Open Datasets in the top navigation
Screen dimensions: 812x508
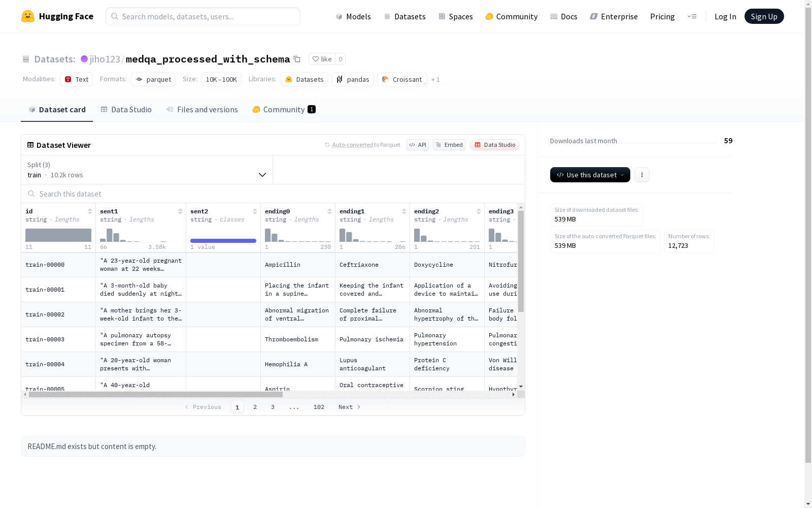tap(404, 16)
